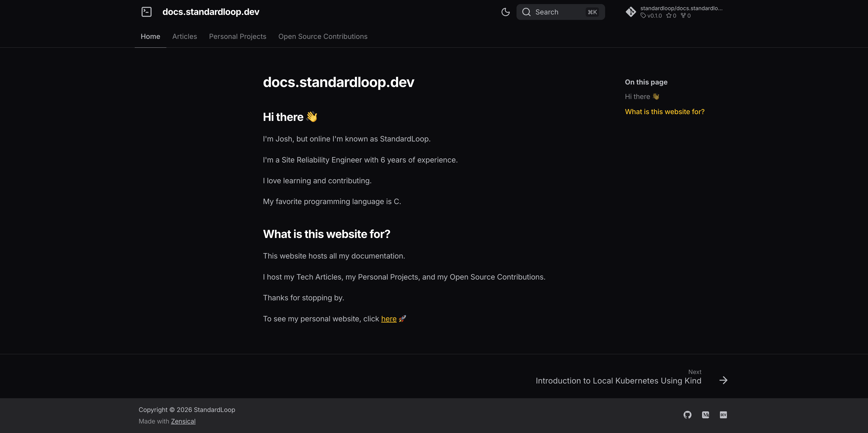
Task: Click the 'On this page' label
Action: click(646, 82)
